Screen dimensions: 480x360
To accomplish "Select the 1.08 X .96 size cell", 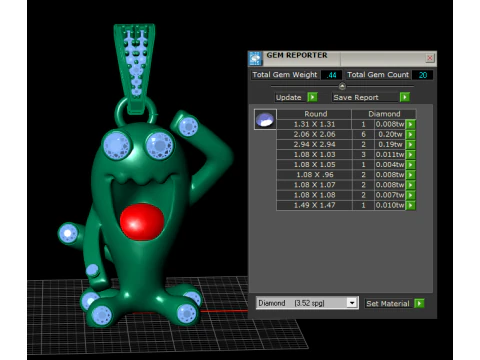I will tap(314, 175).
